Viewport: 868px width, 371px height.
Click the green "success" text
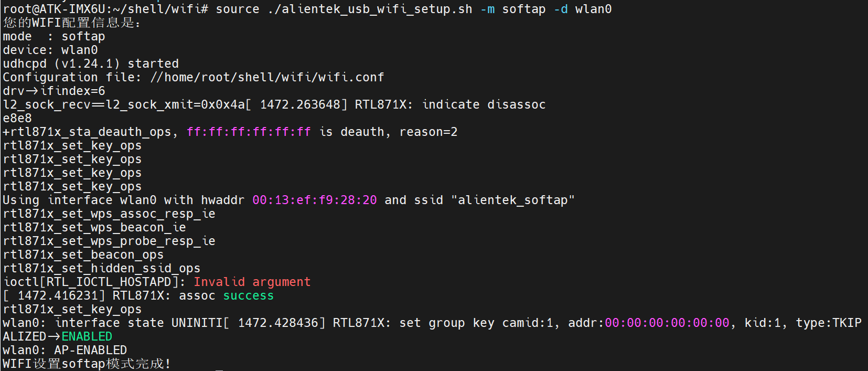[x=248, y=296]
